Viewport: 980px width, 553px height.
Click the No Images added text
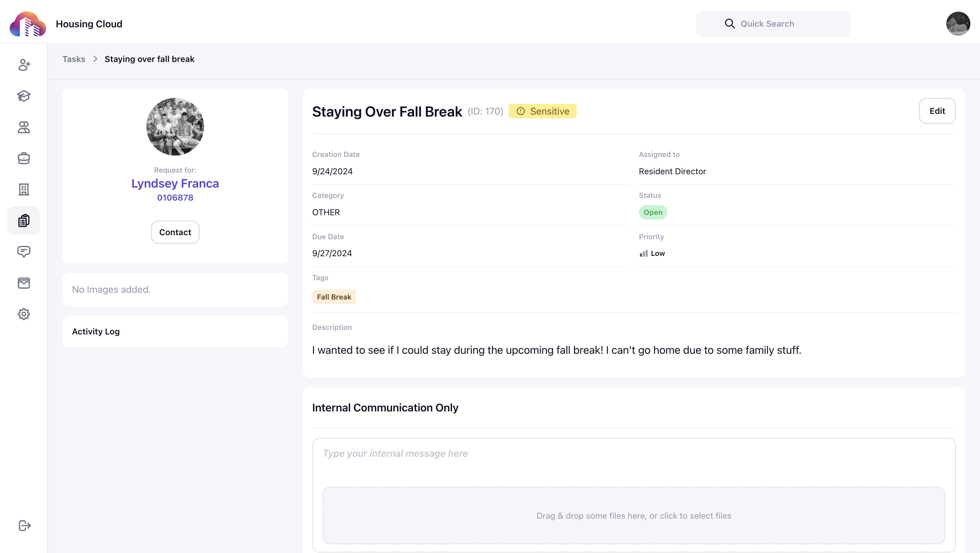(111, 289)
